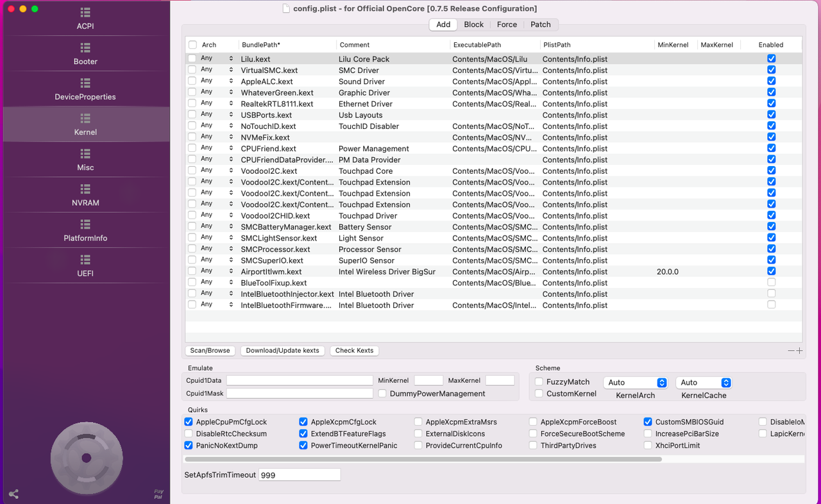
Task: Switch to the Add tab
Action: [x=443, y=24]
